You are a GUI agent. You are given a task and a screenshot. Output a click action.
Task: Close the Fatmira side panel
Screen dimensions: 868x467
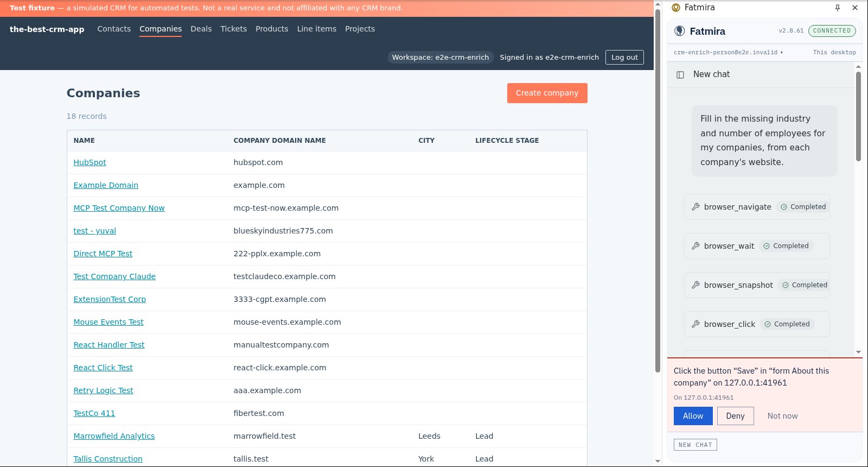[855, 8]
